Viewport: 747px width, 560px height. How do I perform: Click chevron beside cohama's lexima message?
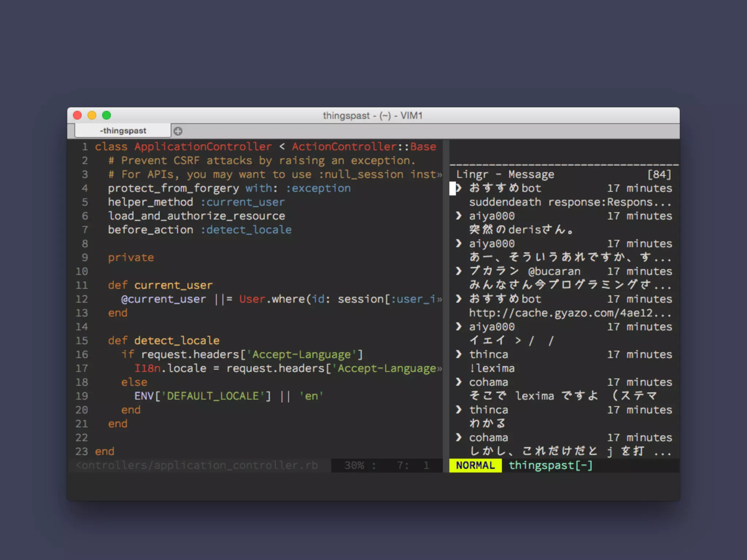click(458, 382)
